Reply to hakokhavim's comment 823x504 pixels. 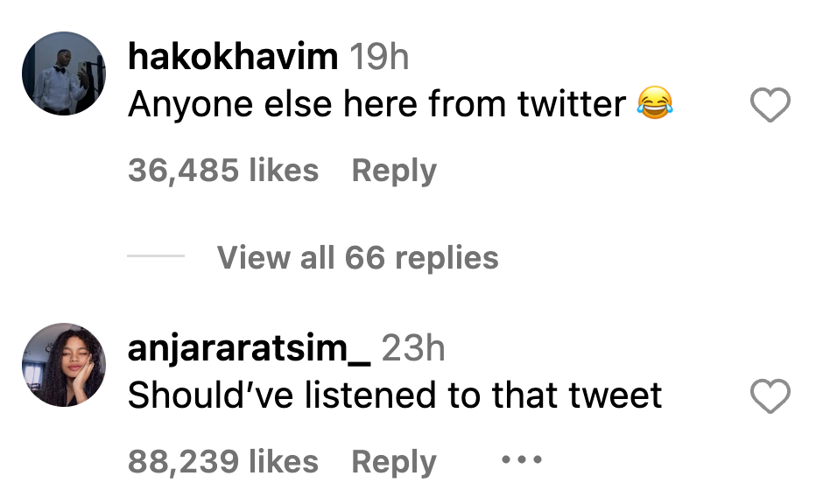coord(394,170)
